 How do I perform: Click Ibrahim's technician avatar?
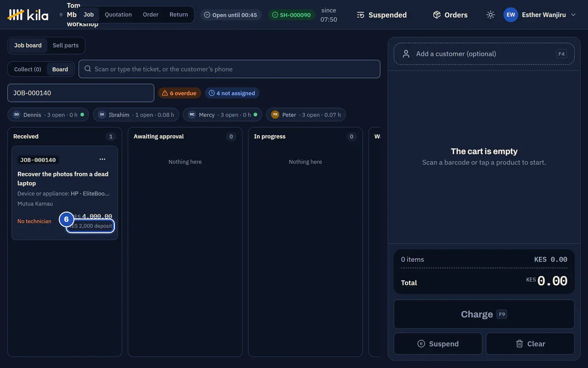pyautogui.click(x=102, y=115)
